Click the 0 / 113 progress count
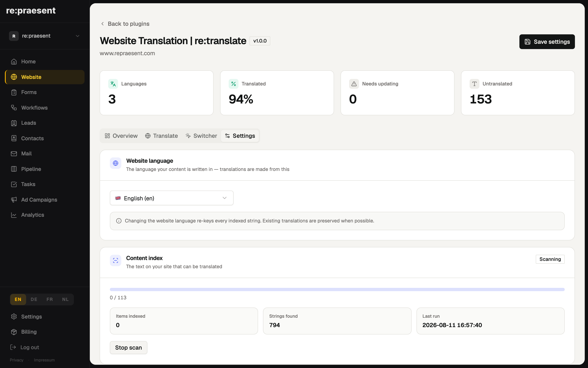 pyautogui.click(x=118, y=297)
